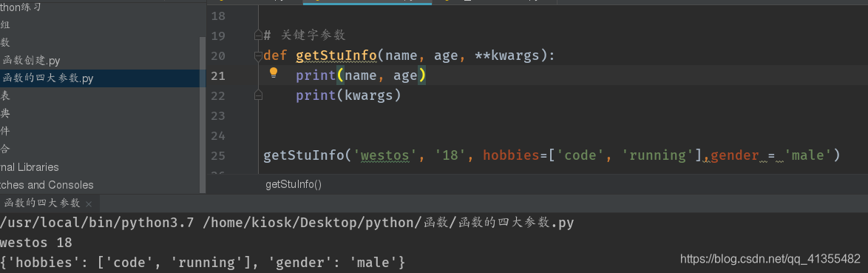Click the getStuInfo function name on line 20
The image size is (868, 273).
coord(336,55)
